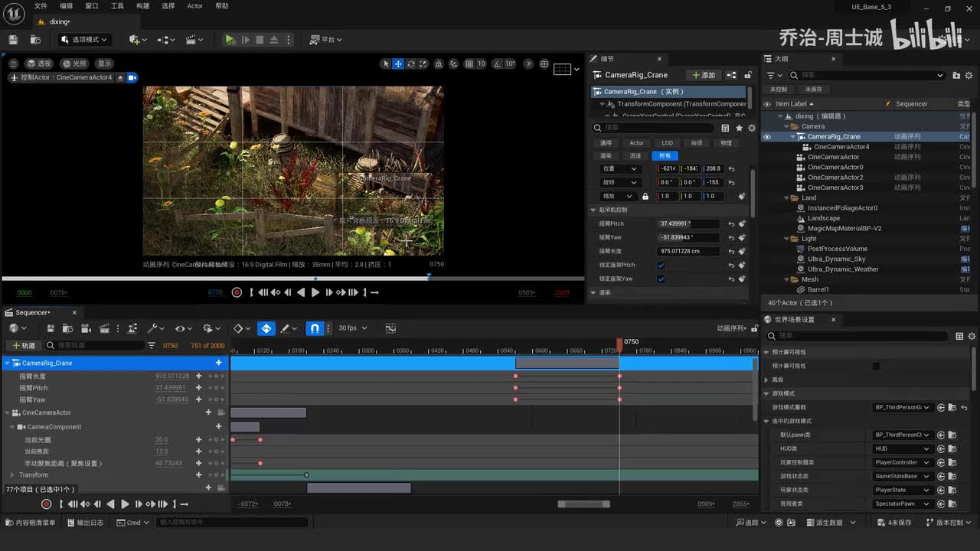Screen dimensions: 980x551
Task: Open 选项模式 mode dropdown
Action: pos(87,40)
